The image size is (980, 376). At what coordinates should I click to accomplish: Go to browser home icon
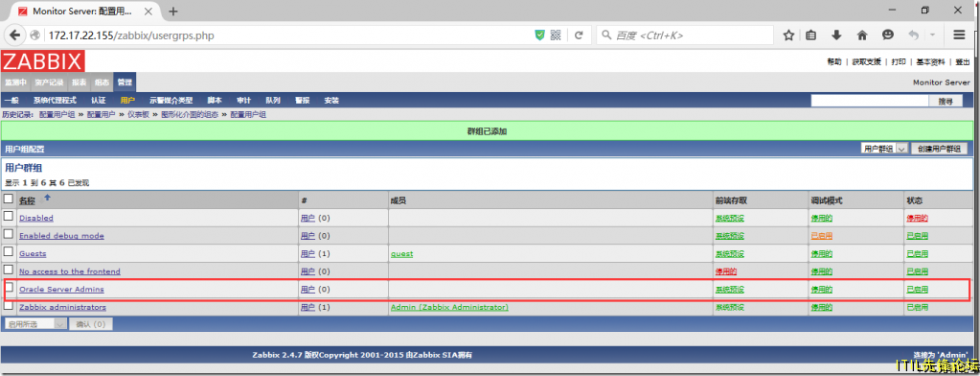862,35
